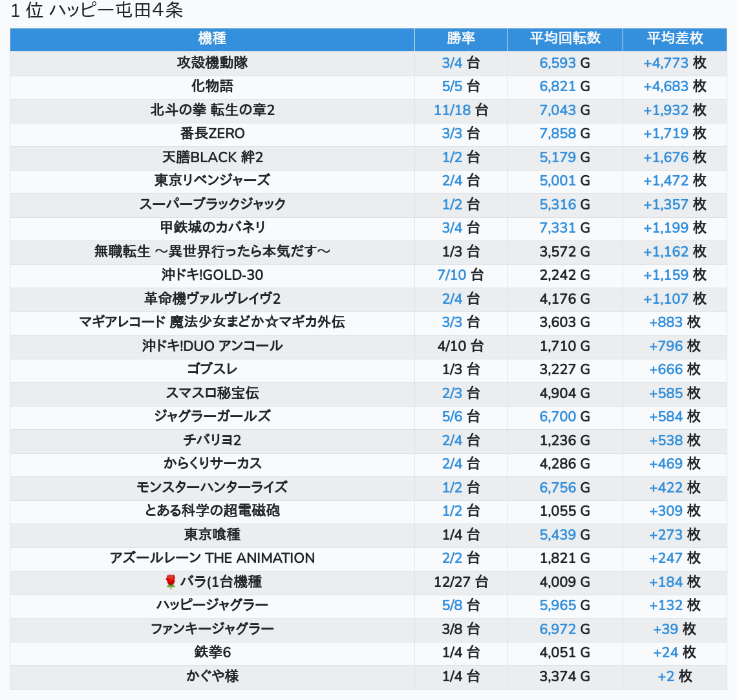Click the 7/10 台 win rate cell
This screenshot has width=737, height=700.
[x=460, y=275]
